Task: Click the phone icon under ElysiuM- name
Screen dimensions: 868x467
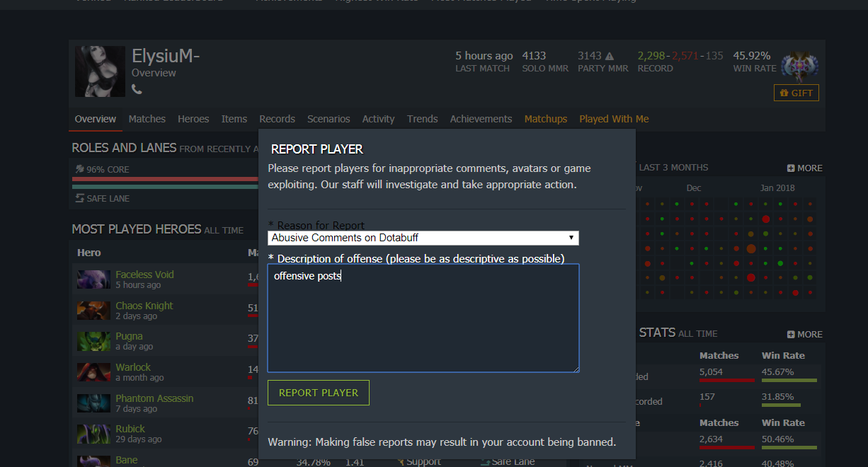Action: (137, 89)
